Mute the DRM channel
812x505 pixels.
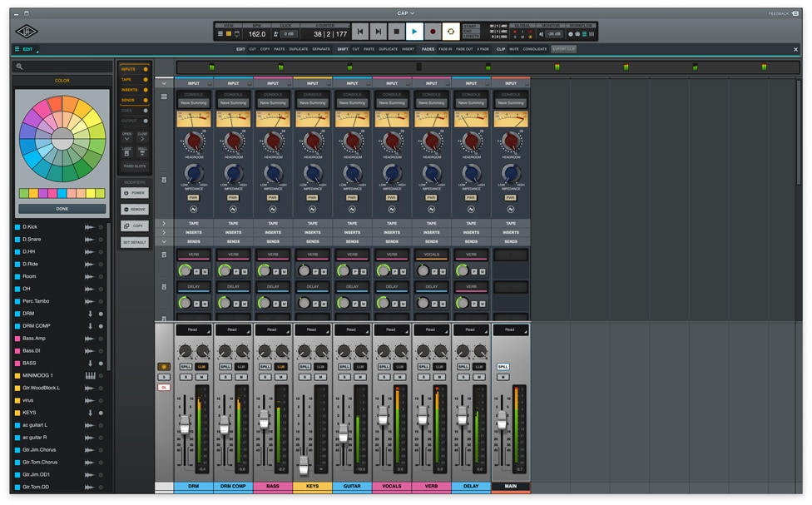tap(201, 377)
